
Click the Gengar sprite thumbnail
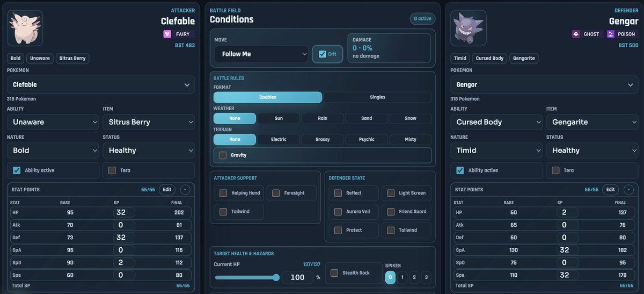(469, 28)
